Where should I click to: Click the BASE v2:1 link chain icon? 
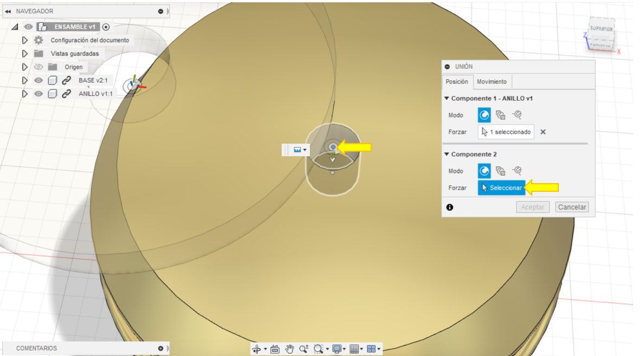pyautogui.click(x=66, y=80)
